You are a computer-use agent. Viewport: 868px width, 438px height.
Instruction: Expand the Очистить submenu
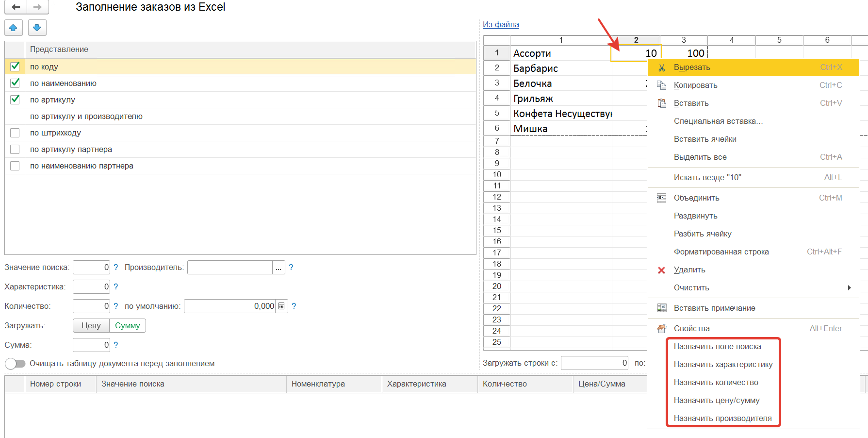tap(753, 288)
